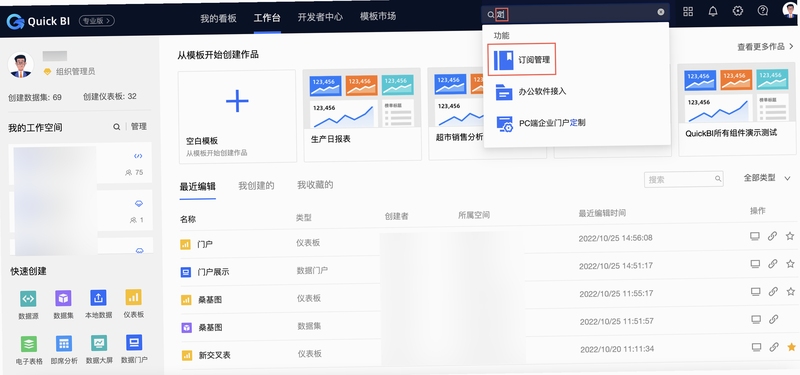
Task: Click the works list 搜索 field
Action: (x=684, y=180)
